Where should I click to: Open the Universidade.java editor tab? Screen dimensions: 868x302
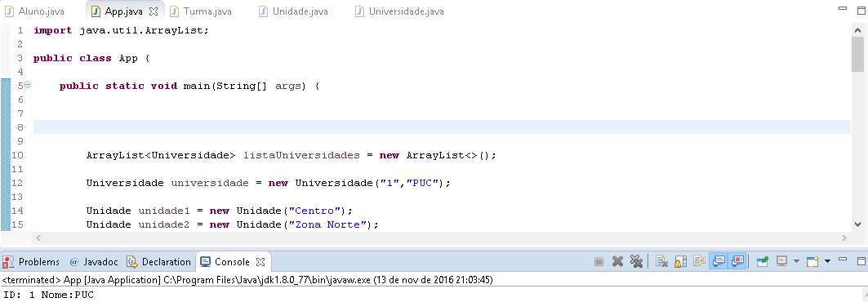pyautogui.click(x=399, y=11)
